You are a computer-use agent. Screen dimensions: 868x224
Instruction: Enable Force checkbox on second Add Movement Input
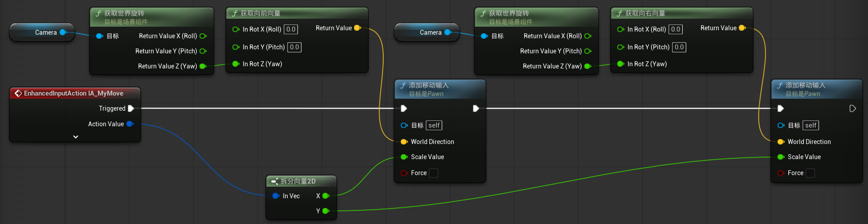tap(810, 173)
